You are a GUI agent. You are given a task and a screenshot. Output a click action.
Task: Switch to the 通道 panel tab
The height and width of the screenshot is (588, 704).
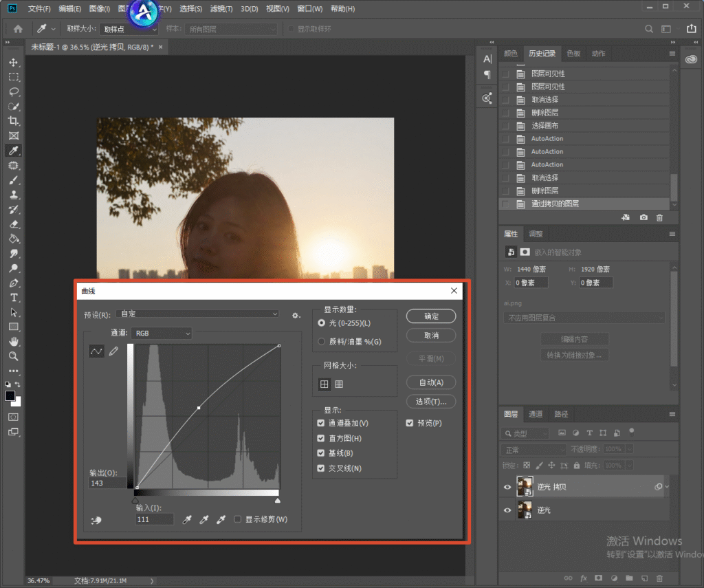tap(536, 414)
